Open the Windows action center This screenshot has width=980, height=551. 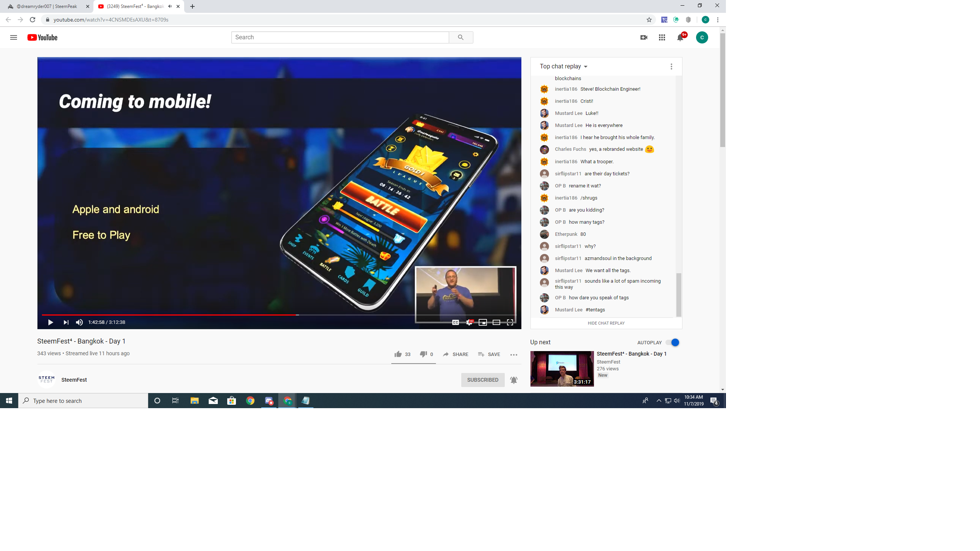[x=714, y=401]
